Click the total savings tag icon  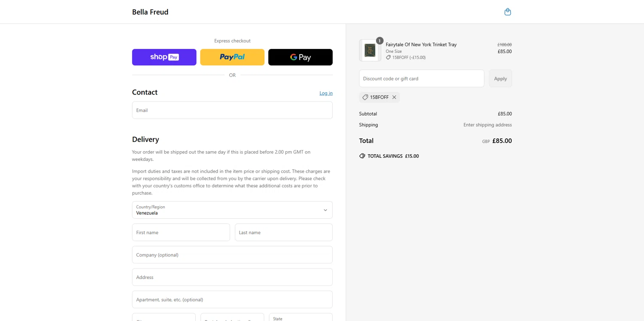[x=362, y=156]
